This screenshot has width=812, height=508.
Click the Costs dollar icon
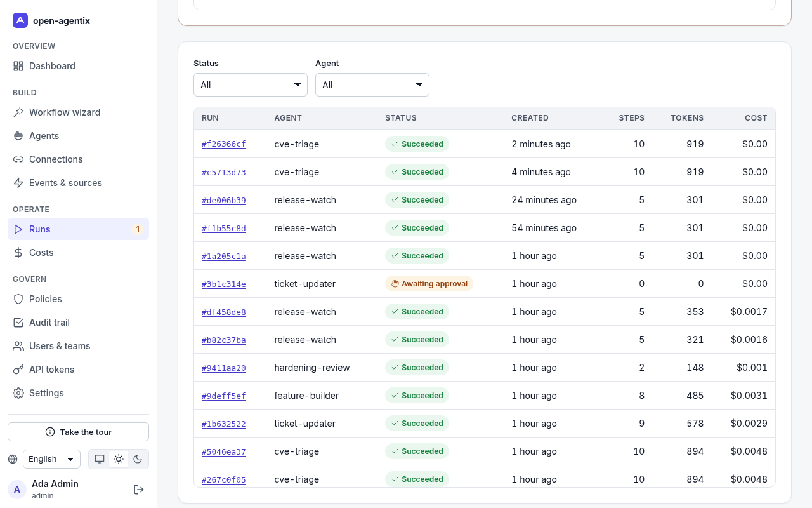coord(18,253)
